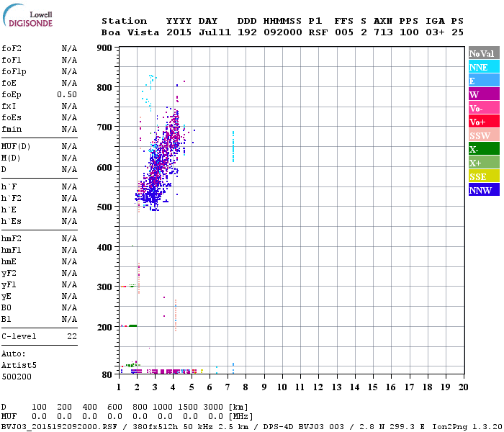Click the day-of-year value 192
The width and height of the screenshot is (504, 432).
[x=247, y=32]
